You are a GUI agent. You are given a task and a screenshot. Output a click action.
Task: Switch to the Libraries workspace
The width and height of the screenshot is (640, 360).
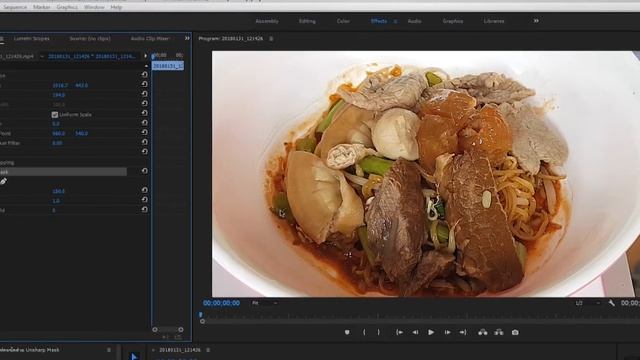tap(494, 21)
